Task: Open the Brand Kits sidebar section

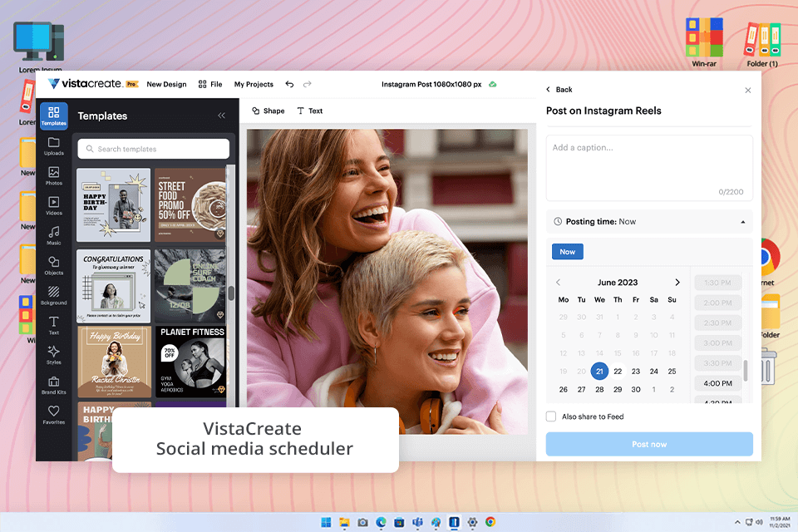Action: tap(53, 386)
